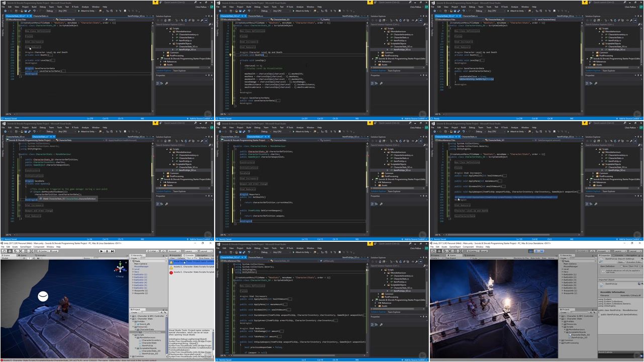
Task: Switch to the Inspector tab in the Unity Console window
Action: [x=175, y=255]
